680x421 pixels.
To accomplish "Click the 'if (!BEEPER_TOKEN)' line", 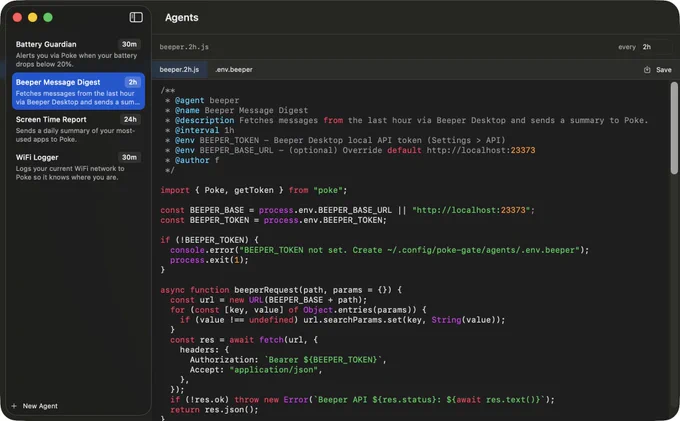I will click(209, 240).
